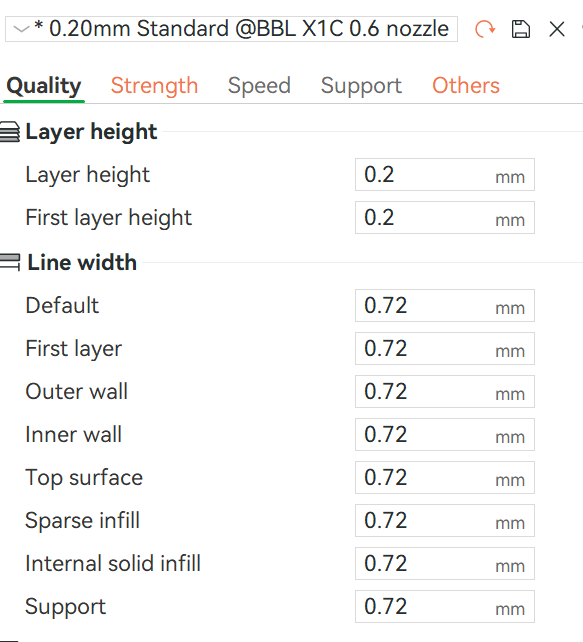The height and width of the screenshot is (642, 583).
Task: Switch to the Others tab
Action: (x=466, y=86)
